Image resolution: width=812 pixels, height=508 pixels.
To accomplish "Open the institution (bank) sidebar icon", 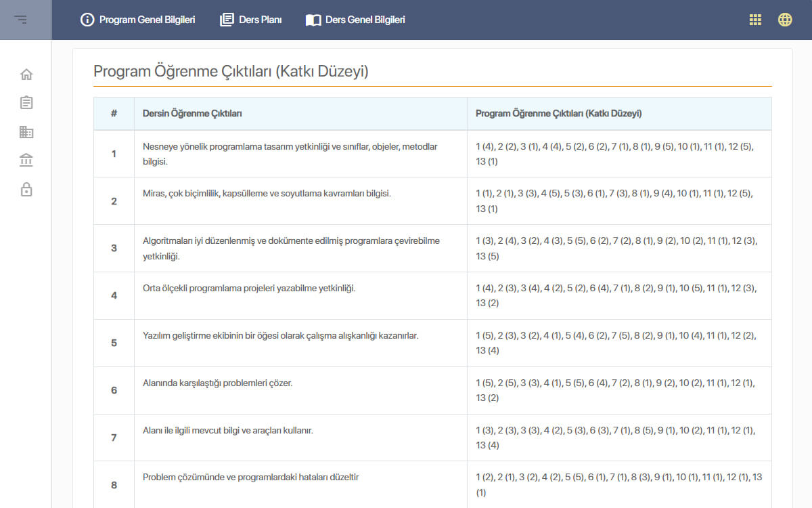I will pyautogui.click(x=26, y=161).
